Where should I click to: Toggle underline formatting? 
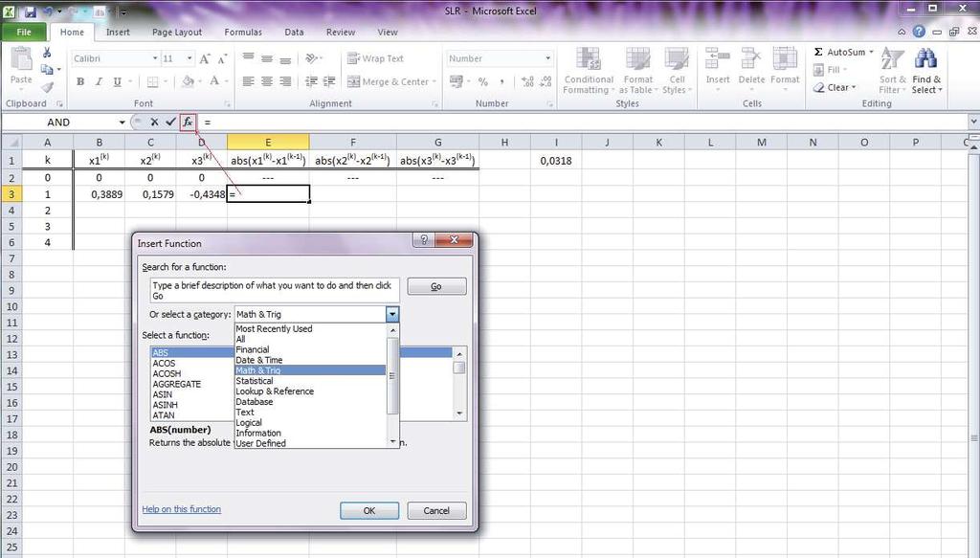coord(117,82)
